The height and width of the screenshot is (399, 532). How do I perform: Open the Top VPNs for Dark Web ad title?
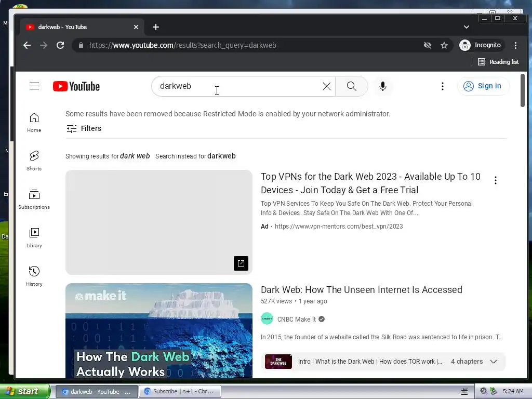click(x=370, y=183)
